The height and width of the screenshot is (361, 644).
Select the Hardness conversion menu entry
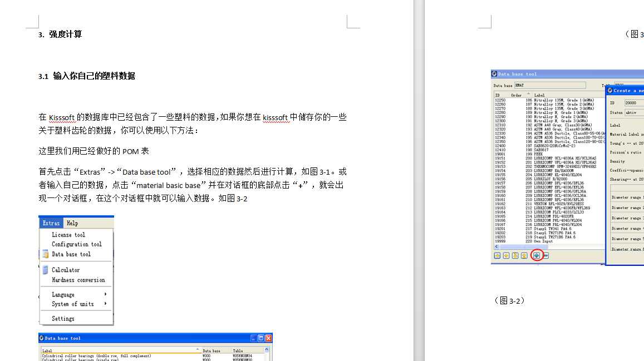pyautogui.click(x=78, y=280)
